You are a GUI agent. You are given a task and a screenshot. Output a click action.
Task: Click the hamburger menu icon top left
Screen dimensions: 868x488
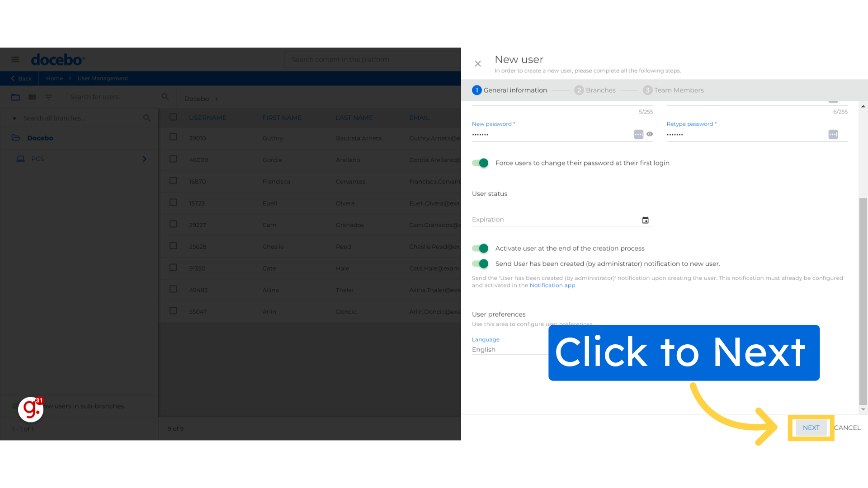coord(15,60)
